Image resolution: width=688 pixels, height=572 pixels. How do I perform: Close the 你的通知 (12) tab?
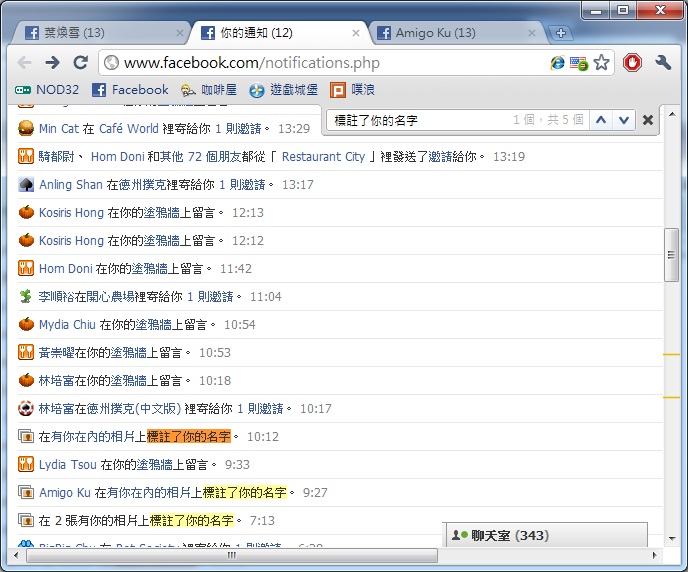[356, 33]
